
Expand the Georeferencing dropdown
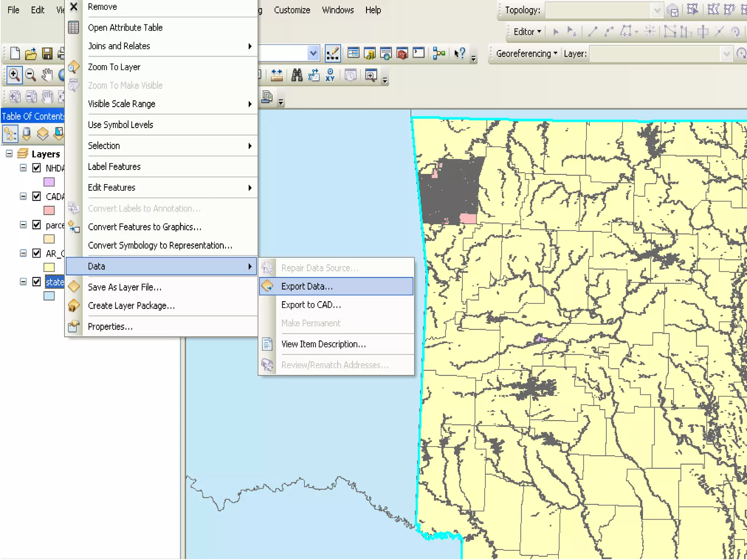(x=527, y=54)
